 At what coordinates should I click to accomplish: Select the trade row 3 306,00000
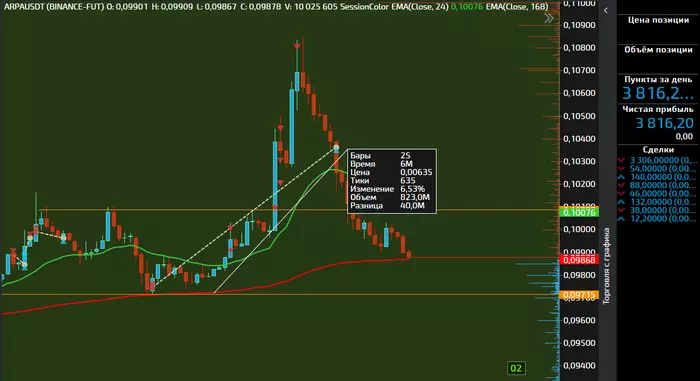pyautogui.click(x=658, y=160)
